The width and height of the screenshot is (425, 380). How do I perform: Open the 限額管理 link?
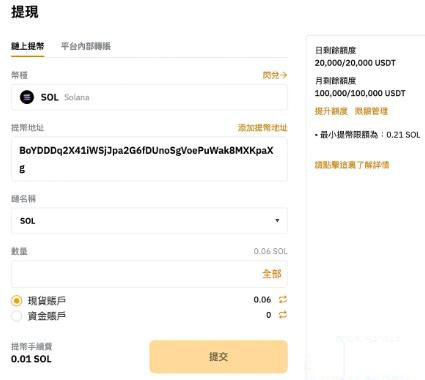[371, 111]
